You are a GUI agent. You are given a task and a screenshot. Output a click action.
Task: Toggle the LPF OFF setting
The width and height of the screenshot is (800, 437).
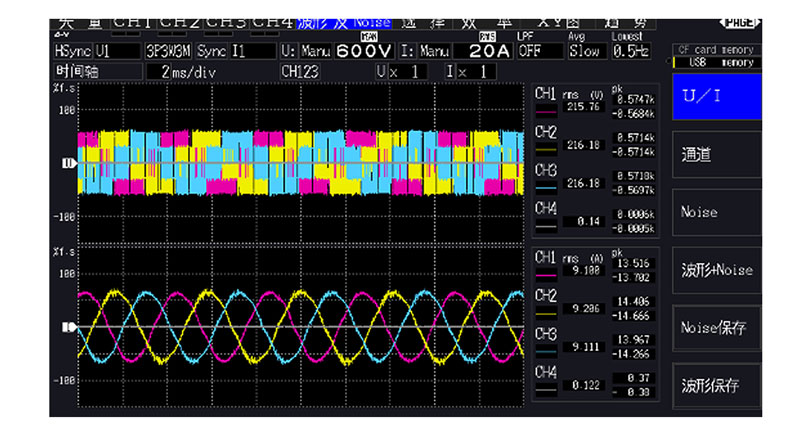(539, 51)
